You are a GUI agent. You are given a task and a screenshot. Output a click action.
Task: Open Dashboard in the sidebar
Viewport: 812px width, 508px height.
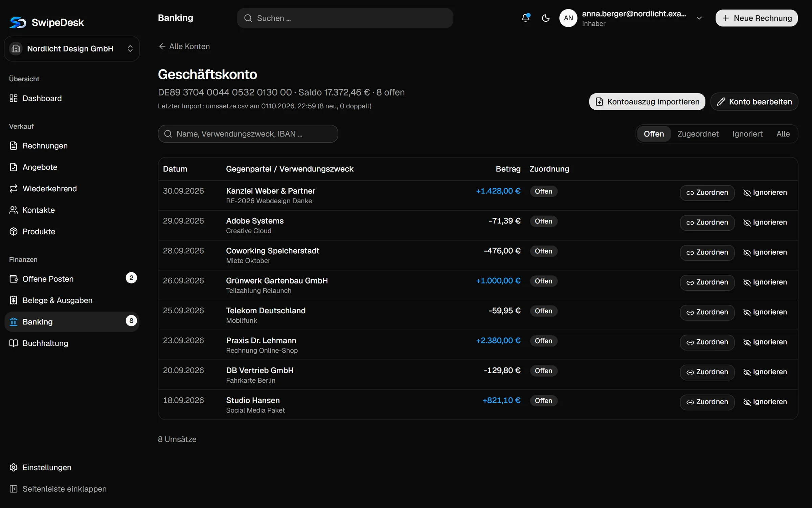coord(72,98)
